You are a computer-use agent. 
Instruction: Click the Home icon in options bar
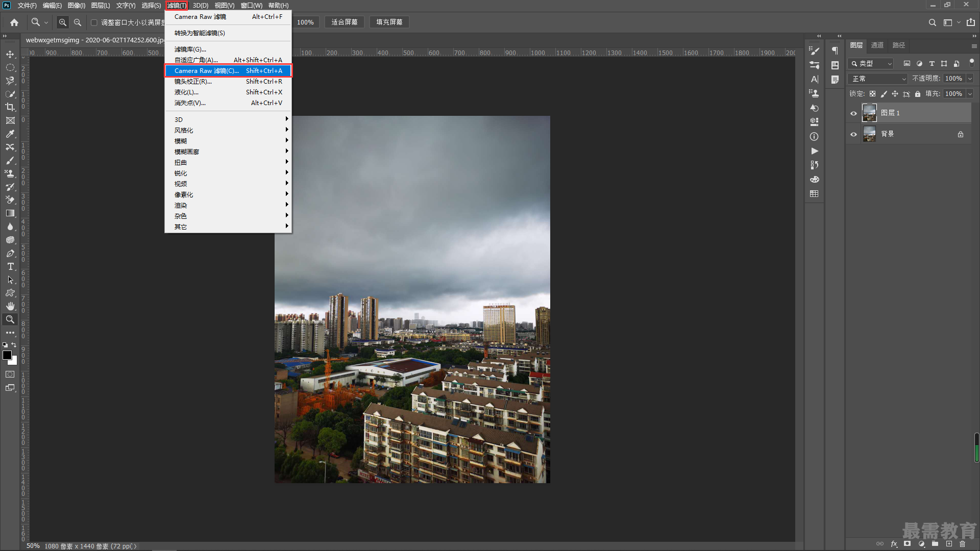click(14, 22)
